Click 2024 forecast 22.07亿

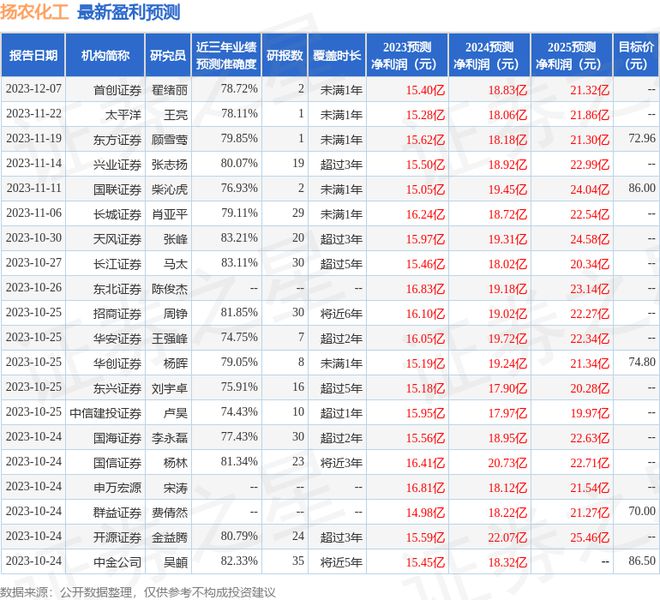click(x=508, y=537)
